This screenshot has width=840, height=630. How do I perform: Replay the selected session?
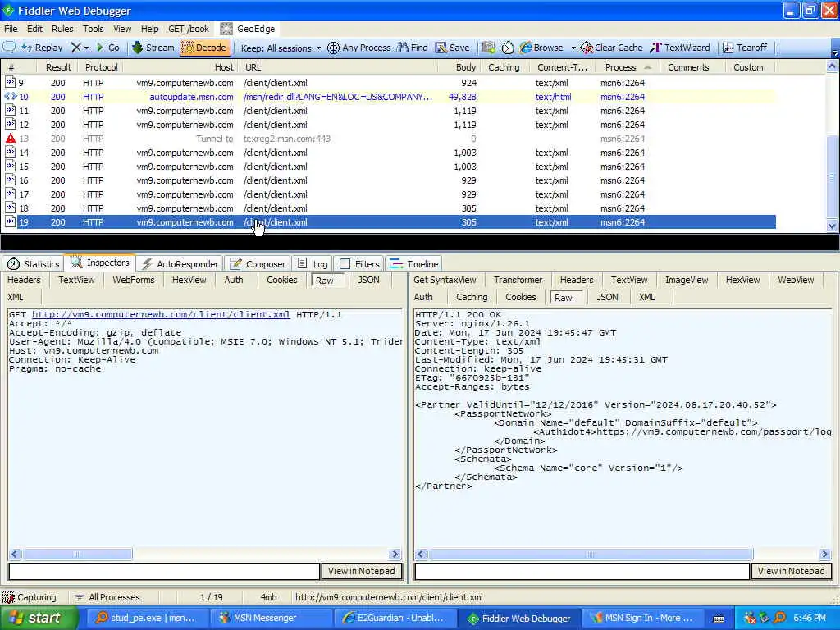point(43,48)
